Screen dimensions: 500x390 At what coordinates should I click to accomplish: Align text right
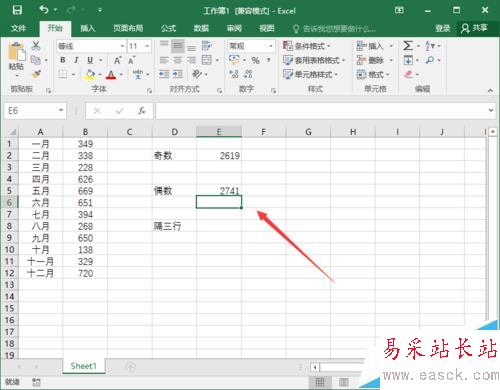191,60
